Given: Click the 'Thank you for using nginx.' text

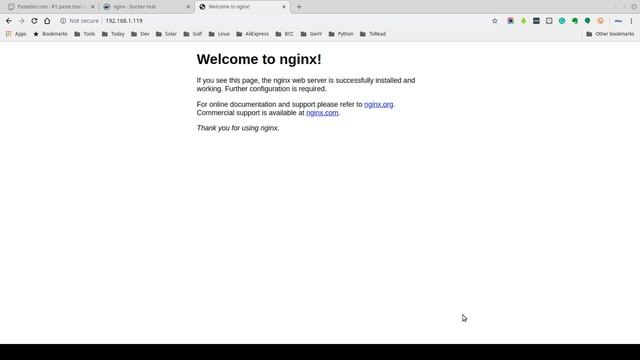Looking at the screenshot, I should [238, 128].
